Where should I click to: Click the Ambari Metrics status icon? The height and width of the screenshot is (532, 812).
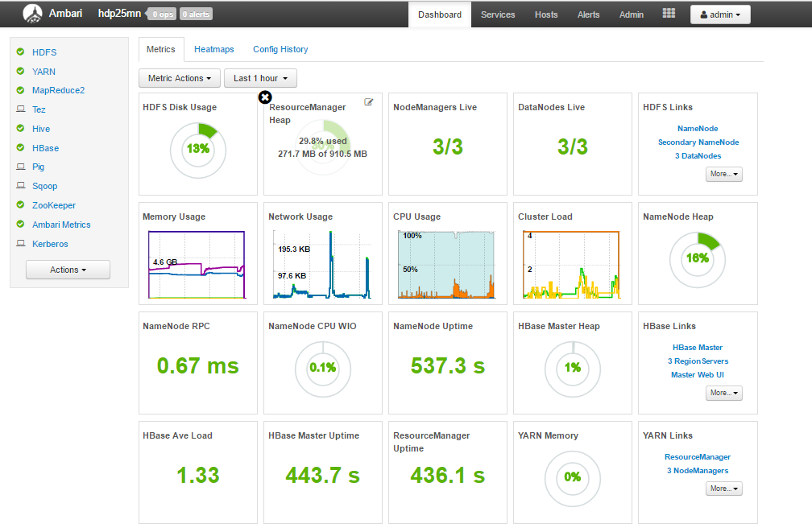(x=20, y=224)
